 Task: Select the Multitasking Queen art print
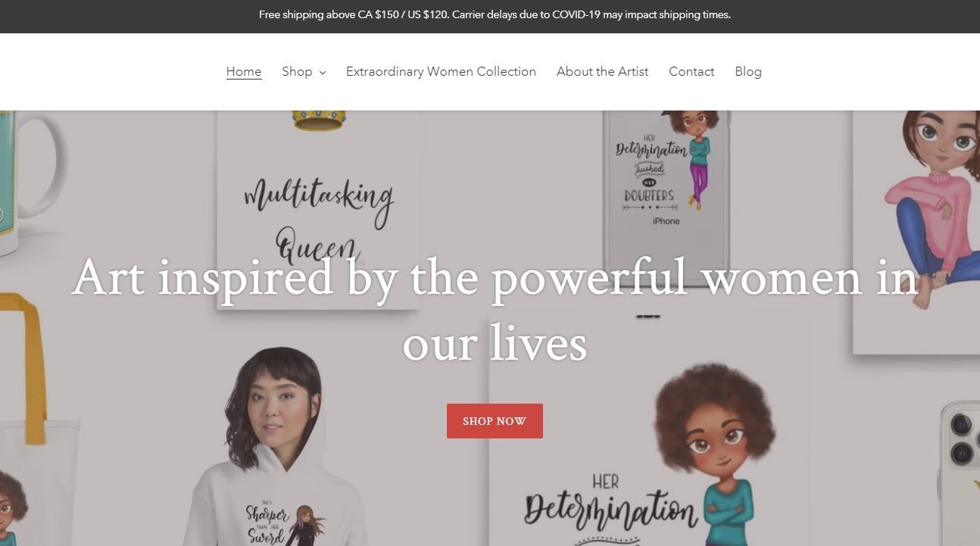(318, 212)
